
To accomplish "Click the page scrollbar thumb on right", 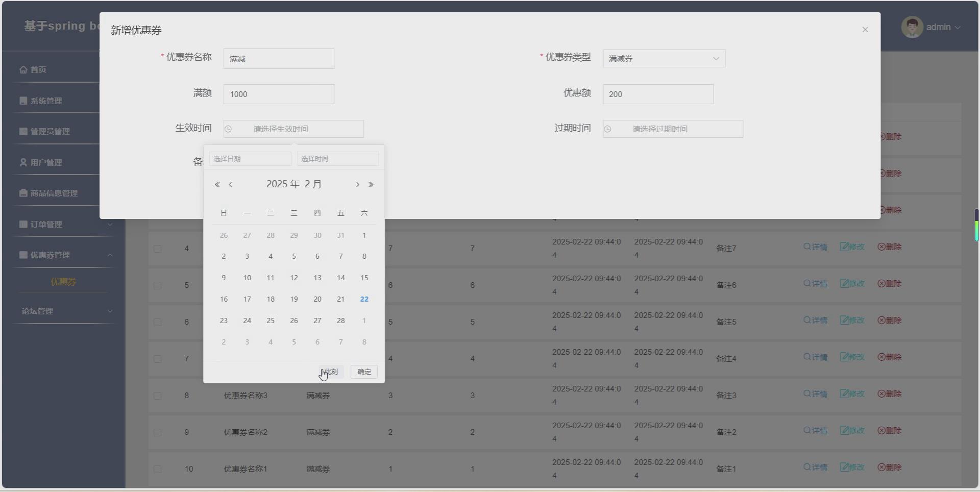I will (x=976, y=225).
